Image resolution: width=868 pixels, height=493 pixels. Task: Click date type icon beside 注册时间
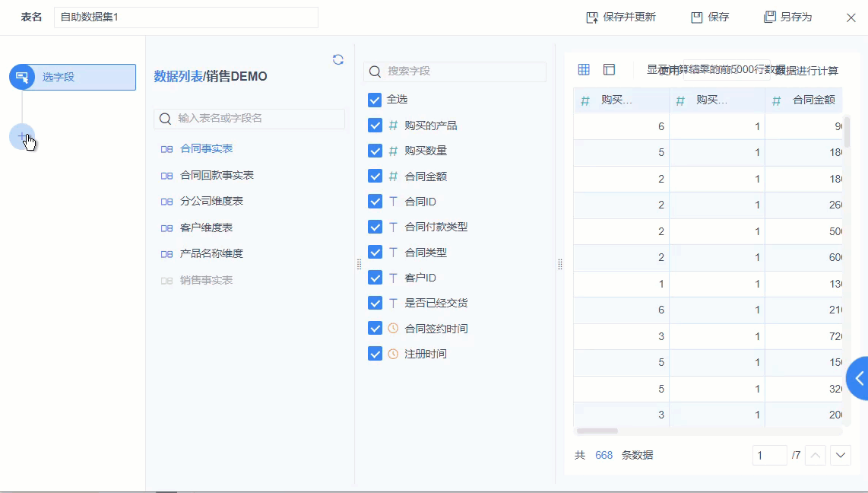click(x=393, y=354)
